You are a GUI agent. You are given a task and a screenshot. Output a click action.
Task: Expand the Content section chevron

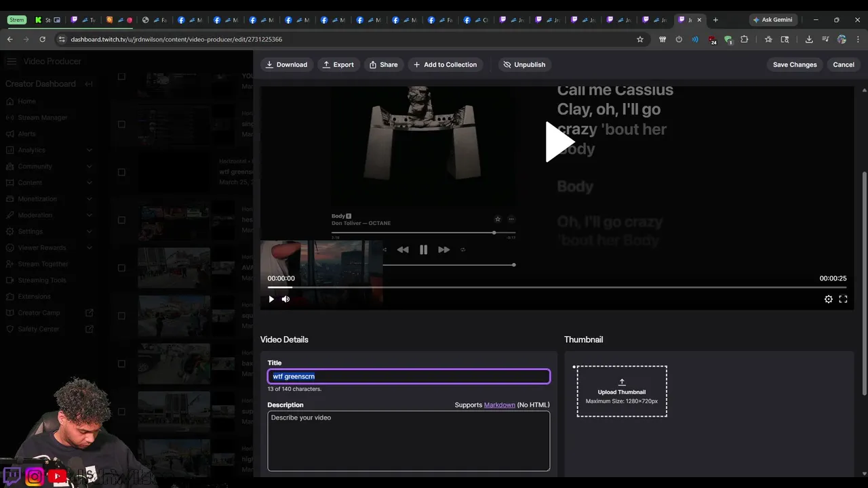(89, 182)
